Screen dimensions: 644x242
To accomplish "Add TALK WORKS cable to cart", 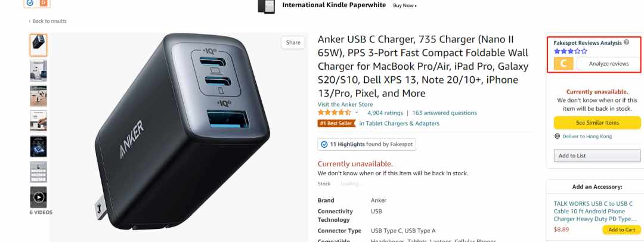I will [x=621, y=229].
